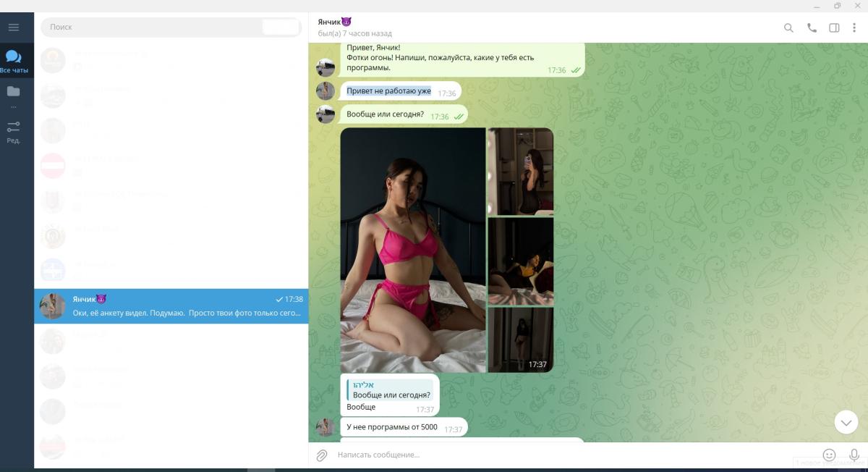The height and width of the screenshot is (472, 868).
Task: Open the top-right small album photo
Action: tap(520, 172)
